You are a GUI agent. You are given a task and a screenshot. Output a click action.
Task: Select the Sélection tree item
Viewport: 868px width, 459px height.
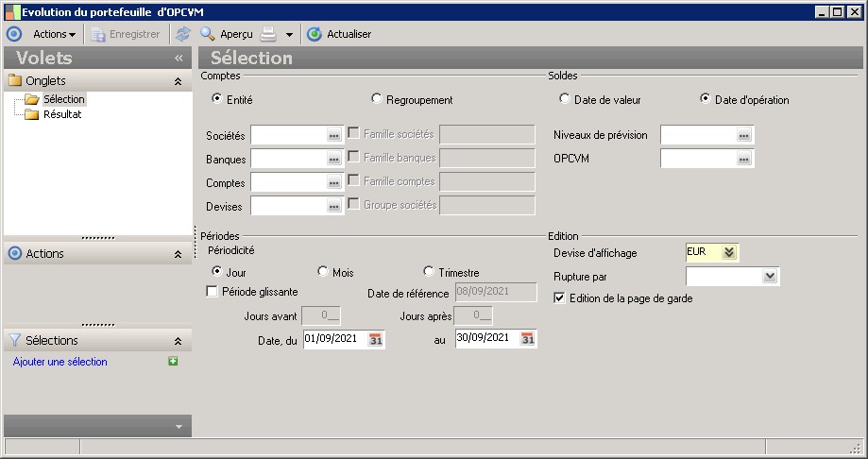click(x=64, y=99)
